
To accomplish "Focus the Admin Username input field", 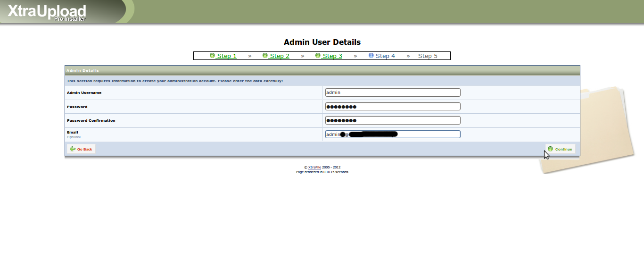I will click(x=393, y=92).
